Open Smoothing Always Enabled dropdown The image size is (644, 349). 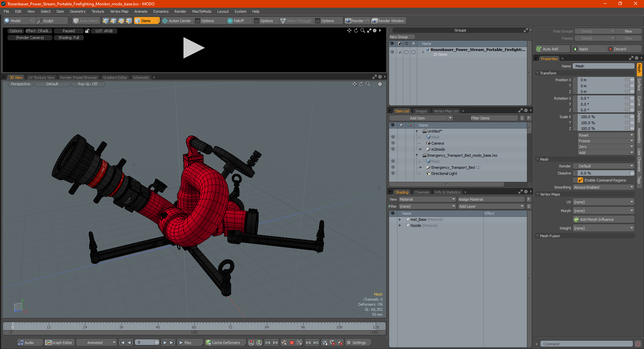pos(603,187)
